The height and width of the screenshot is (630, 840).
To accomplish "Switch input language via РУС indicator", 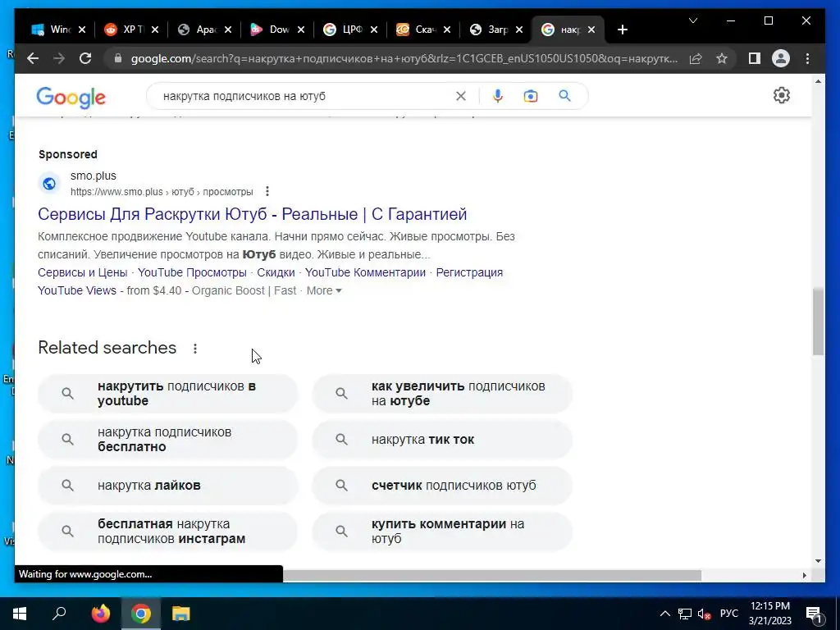I will coord(728,614).
